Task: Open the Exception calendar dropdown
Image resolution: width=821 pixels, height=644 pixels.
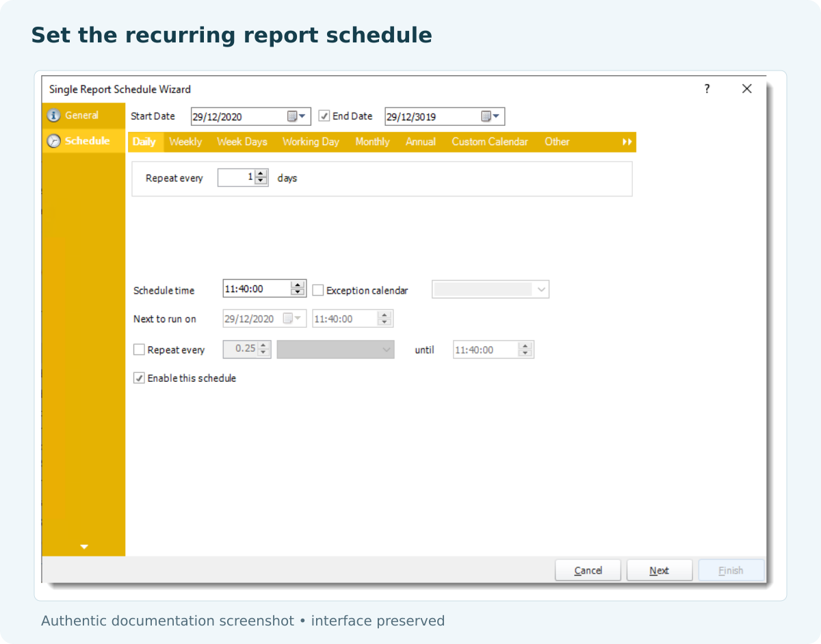Action: tap(491, 289)
